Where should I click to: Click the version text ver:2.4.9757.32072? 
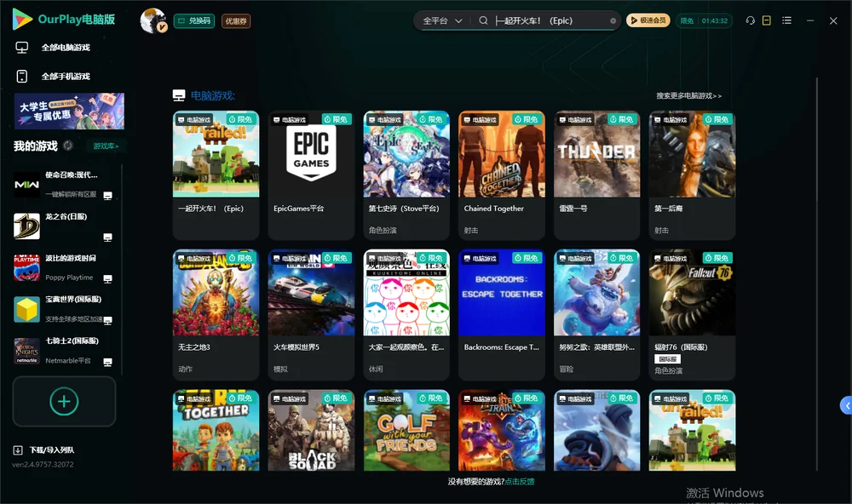pos(43,465)
